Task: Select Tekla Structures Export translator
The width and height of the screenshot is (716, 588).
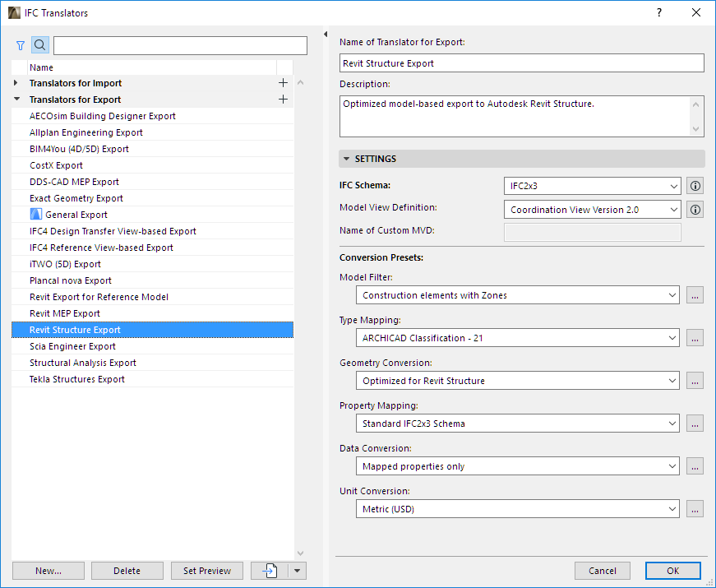Action: (x=77, y=379)
